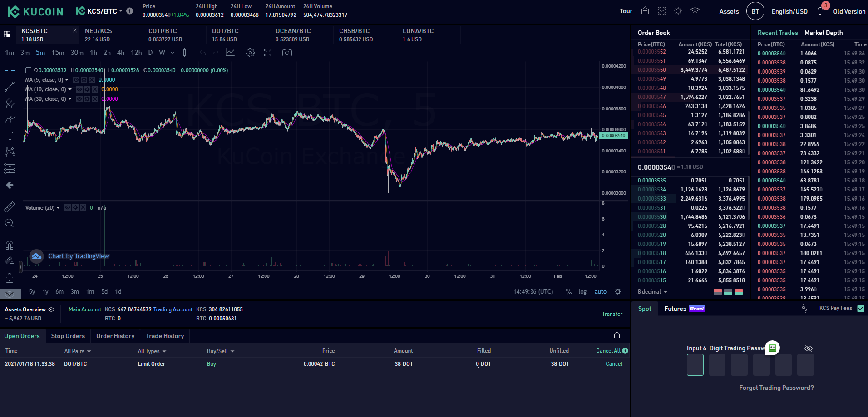Switch to the Trade History tab
Viewport: 868px width, 417px height.
pyautogui.click(x=165, y=336)
